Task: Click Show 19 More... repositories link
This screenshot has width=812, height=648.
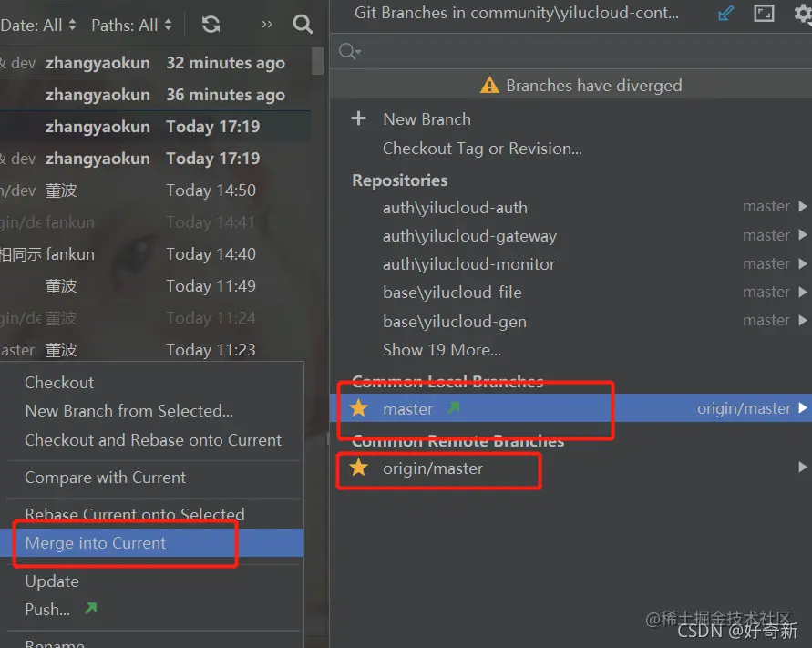Action: click(442, 350)
